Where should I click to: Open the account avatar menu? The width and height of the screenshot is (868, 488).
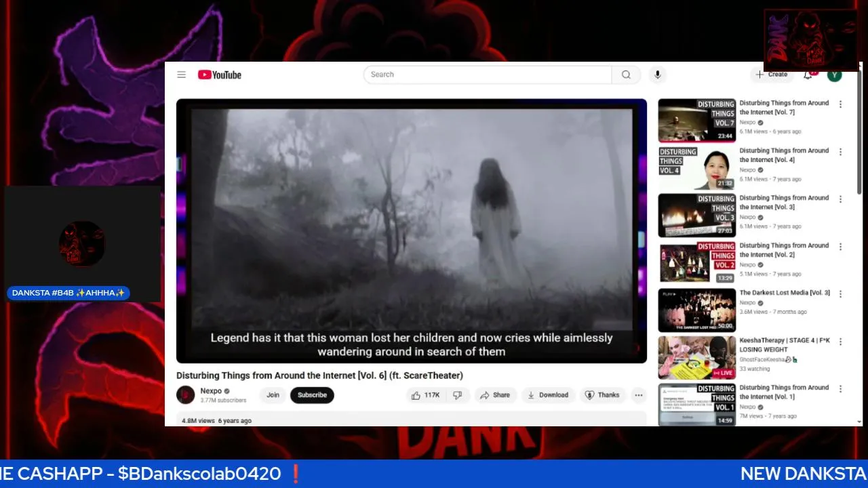tap(834, 75)
